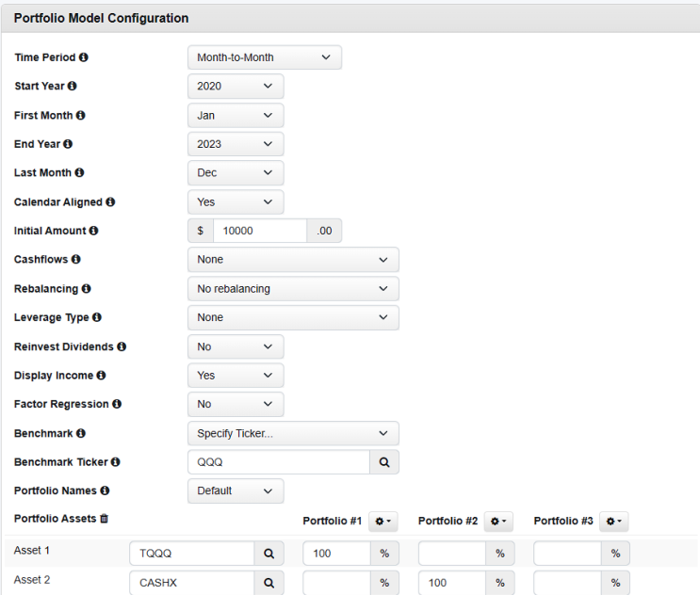The image size is (700, 595).
Task: Click the info icon beside Start Year
Action: pyautogui.click(x=72, y=86)
